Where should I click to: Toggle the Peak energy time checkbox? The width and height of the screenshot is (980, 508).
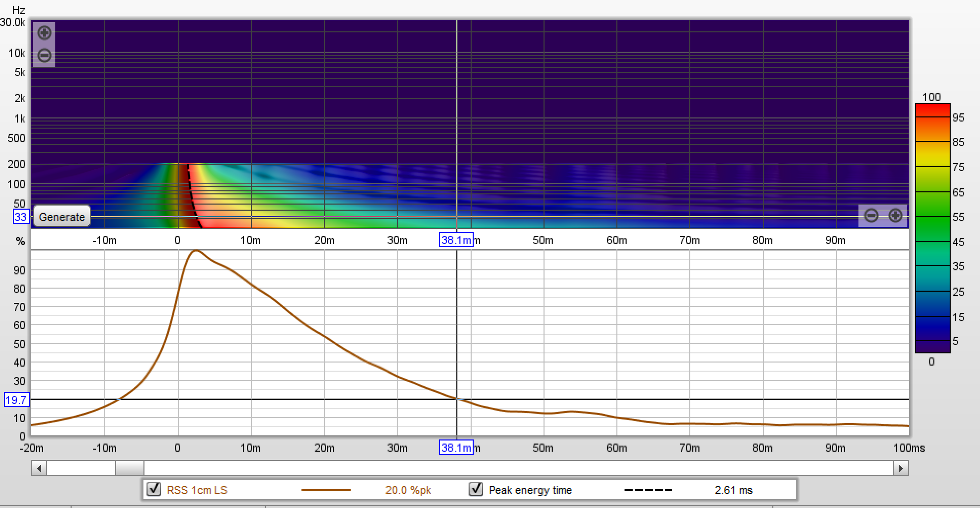coord(476,489)
